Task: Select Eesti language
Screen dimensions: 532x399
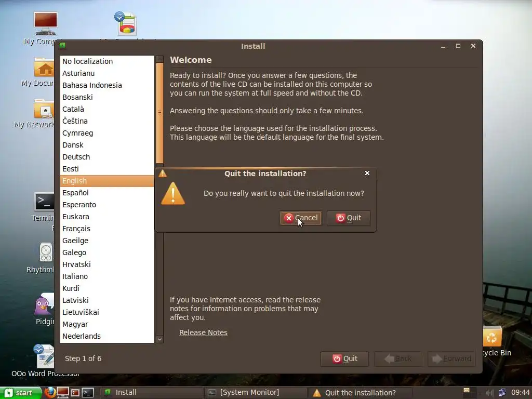Action: click(107, 169)
